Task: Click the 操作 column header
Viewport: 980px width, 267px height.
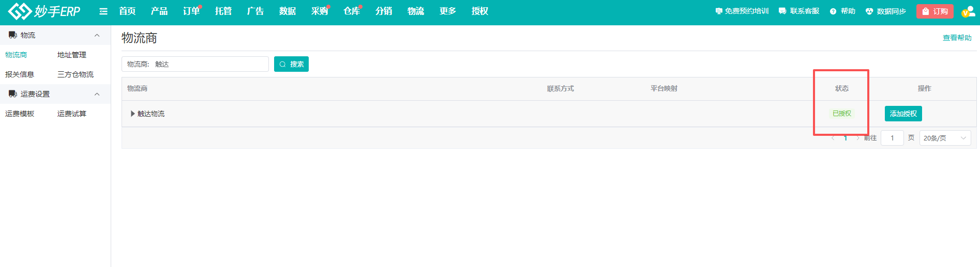Action: [x=925, y=89]
